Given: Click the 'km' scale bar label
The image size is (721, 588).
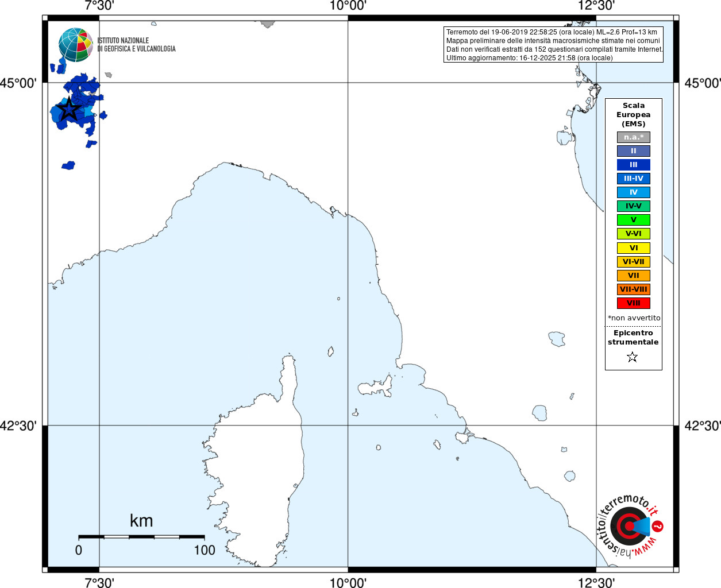Looking at the screenshot, I should tap(141, 521).
